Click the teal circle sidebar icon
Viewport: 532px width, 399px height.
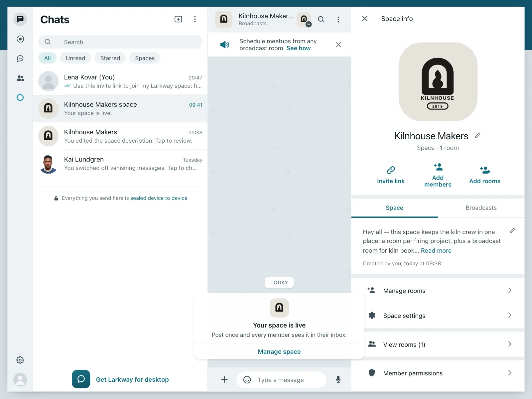pos(20,97)
